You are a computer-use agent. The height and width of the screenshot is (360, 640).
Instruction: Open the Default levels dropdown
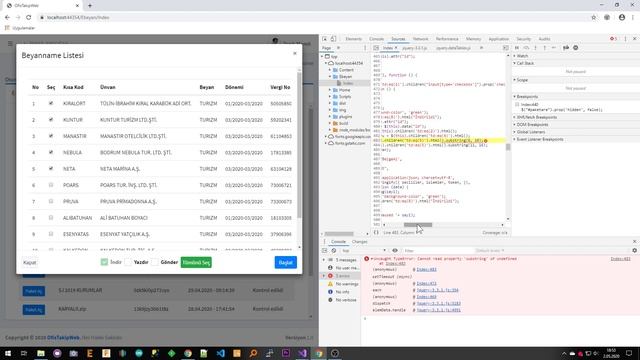[x=490, y=250]
